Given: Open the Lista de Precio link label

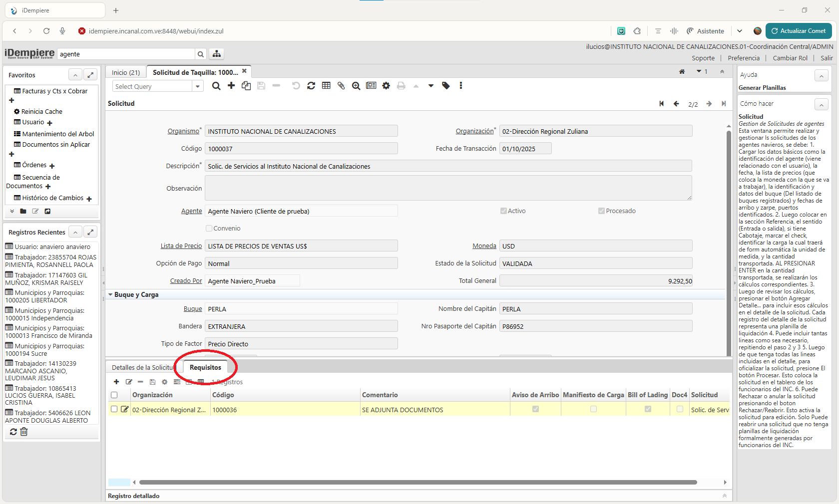Looking at the screenshot, I should [x=181, y=246].
